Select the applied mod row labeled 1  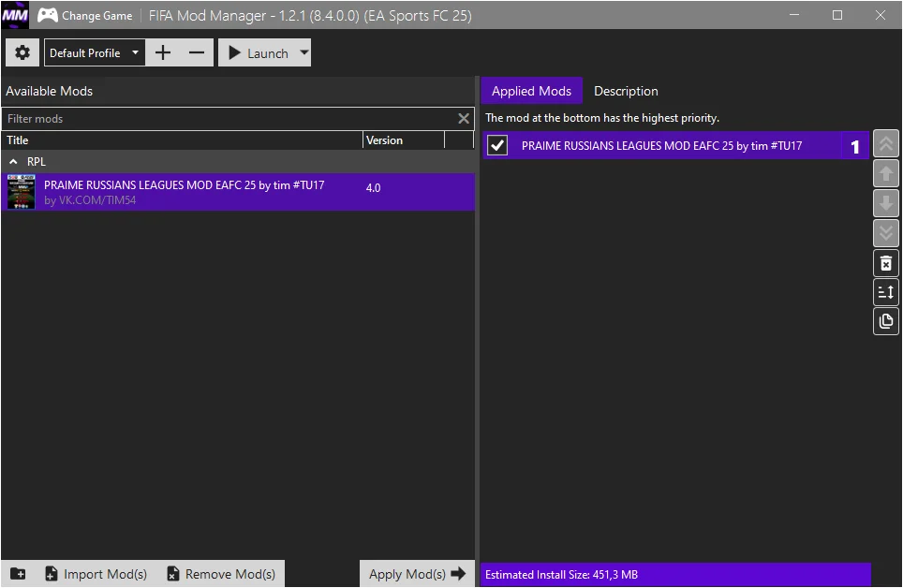(x=675, y=146)
